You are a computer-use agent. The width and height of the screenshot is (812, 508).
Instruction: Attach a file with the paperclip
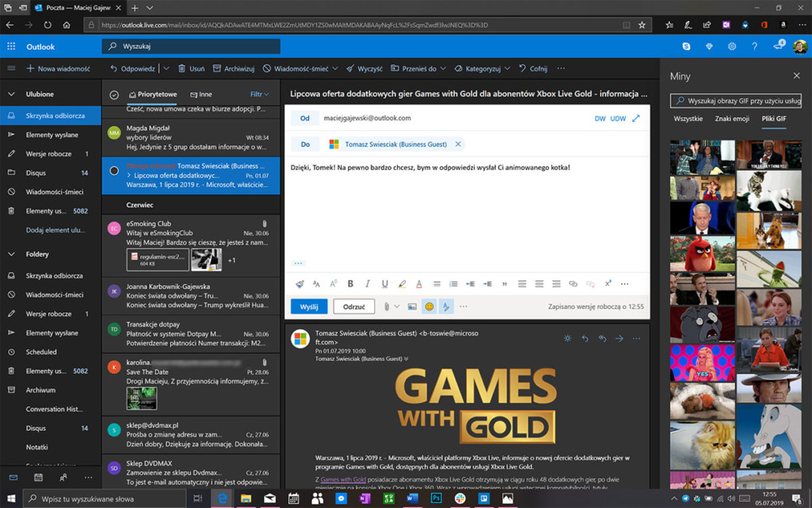click(387, 307)
